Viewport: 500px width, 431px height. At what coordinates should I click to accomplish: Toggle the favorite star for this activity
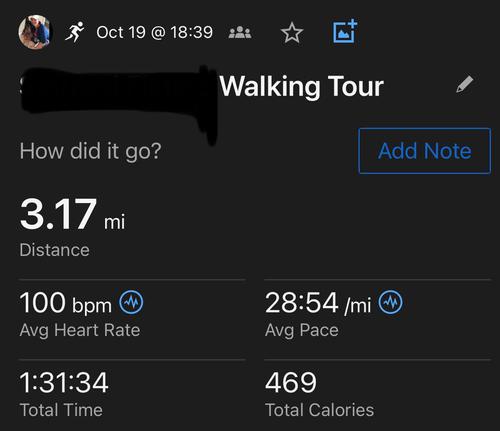292,33
